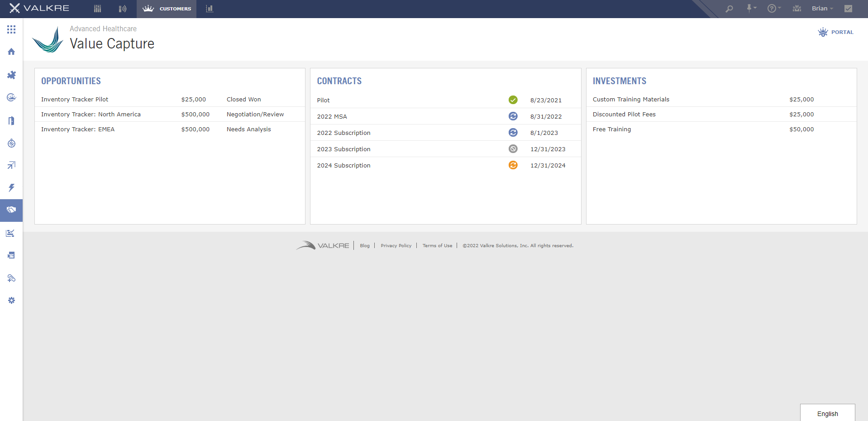Open Discounted Pilot Fees investment
This screenshot has height=421, width=868.
(624, 115)
